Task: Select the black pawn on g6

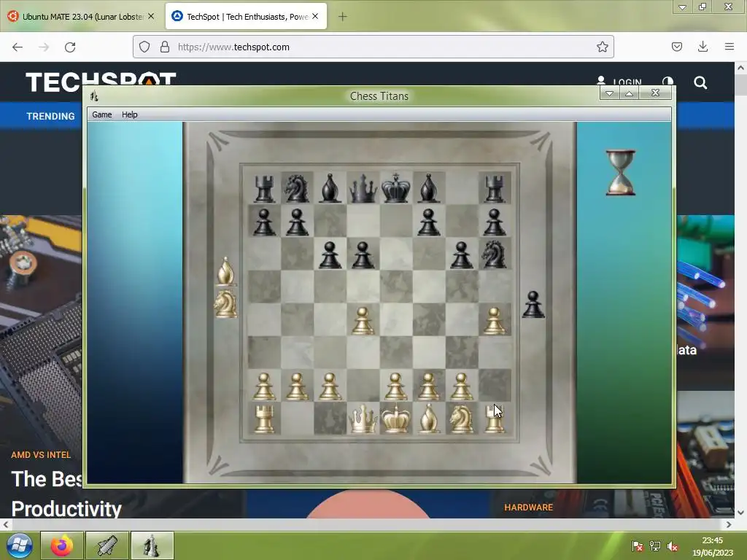Action: [461, 254]
